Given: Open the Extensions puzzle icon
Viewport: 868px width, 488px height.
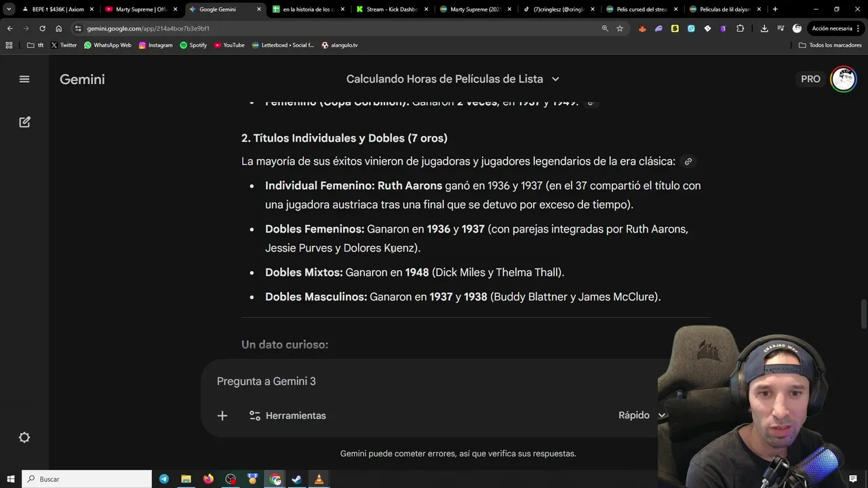Looking at the screenshot, I should [x=740, y=28].
